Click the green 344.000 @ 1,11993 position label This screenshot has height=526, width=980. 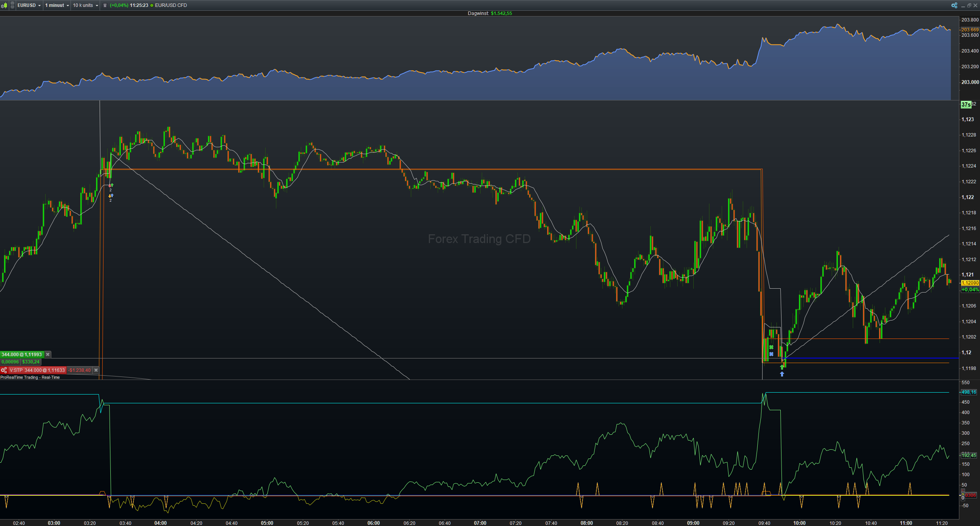coord(21,355)
